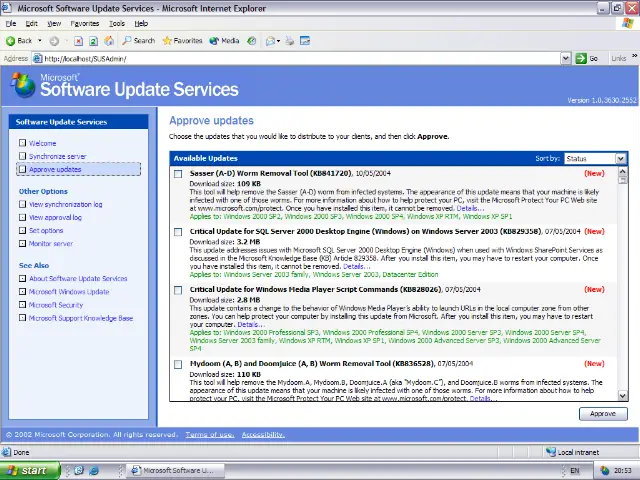The width and height of the screenshot is (640, 480).
Task: Open the Back button history dropdown arrow
Action: point(40,41)
